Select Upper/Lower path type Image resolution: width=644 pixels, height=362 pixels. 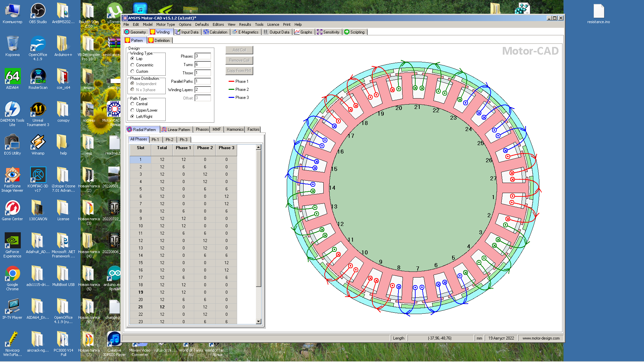point(132,110)
